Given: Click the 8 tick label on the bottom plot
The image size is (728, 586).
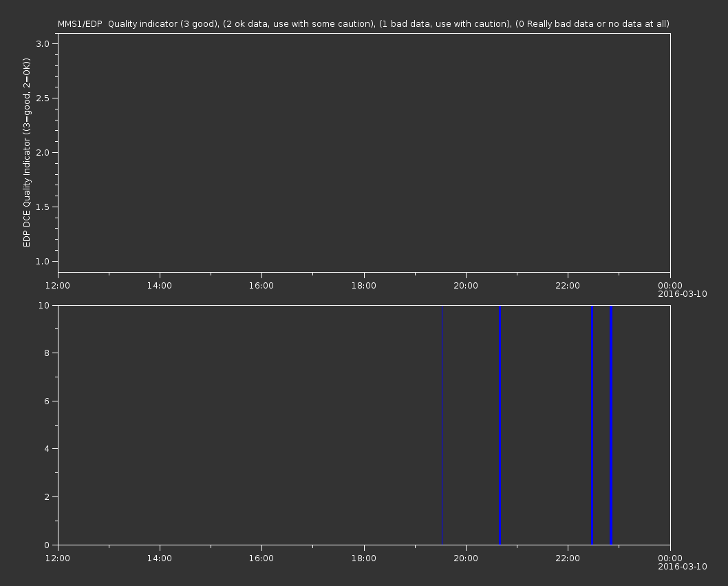Looking at the screenshot, I should pos(47,353).
